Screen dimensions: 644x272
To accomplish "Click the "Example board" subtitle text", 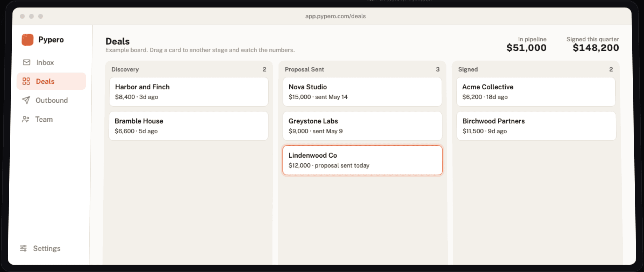I will 200,50.
